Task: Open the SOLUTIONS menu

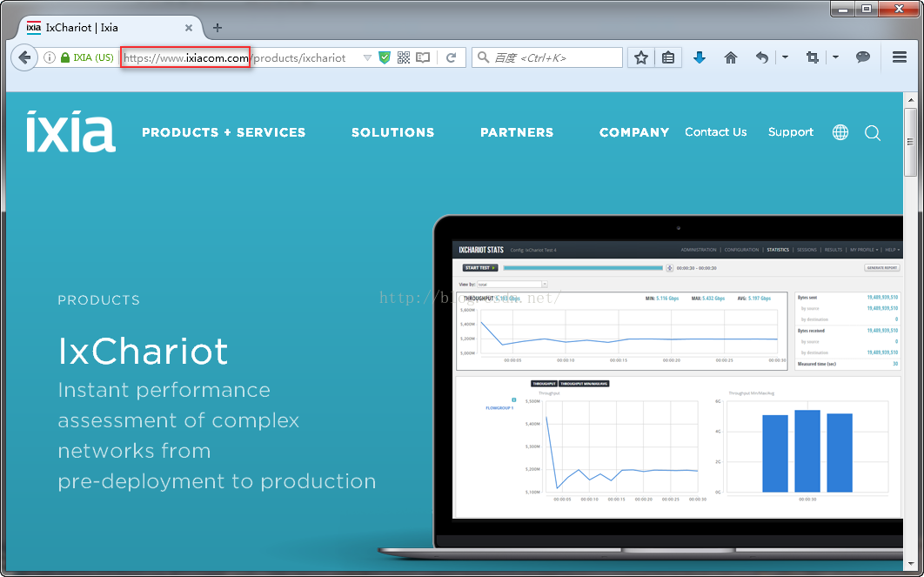Action: tap(393, 132)
